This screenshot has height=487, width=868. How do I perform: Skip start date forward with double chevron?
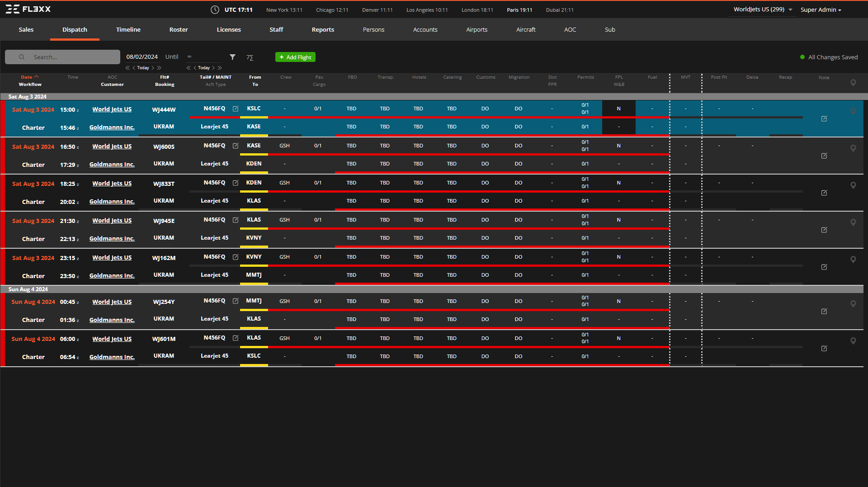(x=159, y=68)
